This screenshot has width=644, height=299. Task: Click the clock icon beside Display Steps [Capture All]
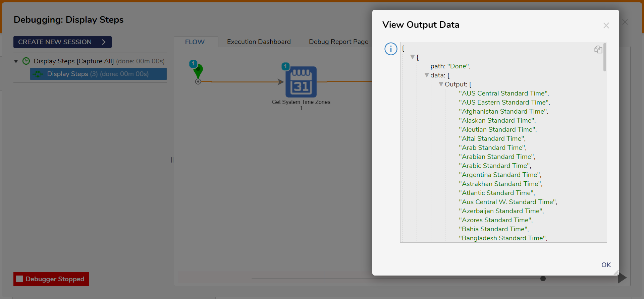tap(26, 61)
